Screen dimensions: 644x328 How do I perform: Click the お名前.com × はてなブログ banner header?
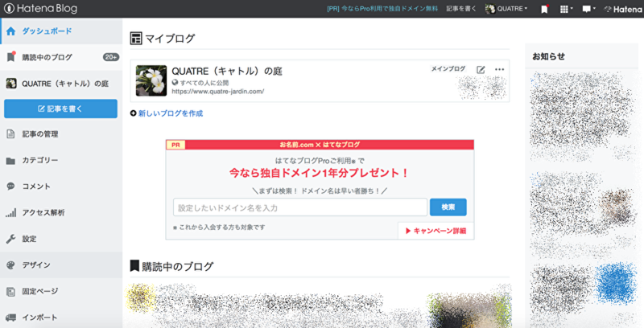click(320, 145)
